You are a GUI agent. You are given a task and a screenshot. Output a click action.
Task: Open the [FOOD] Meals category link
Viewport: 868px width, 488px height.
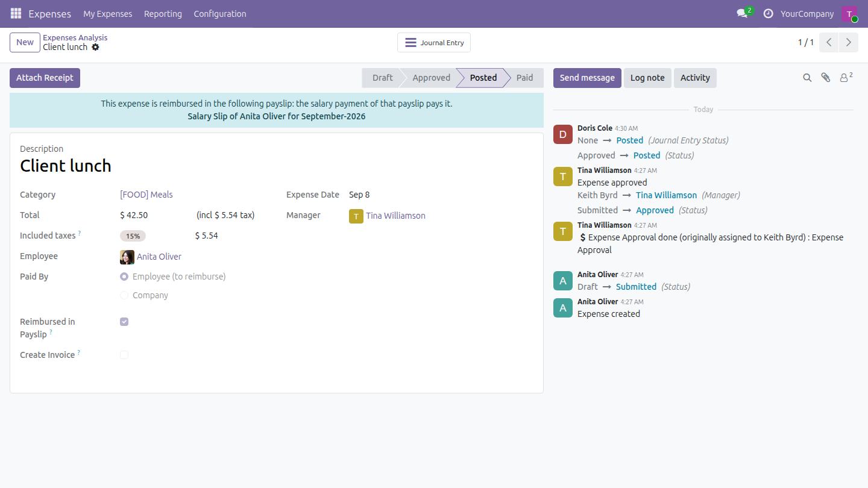[x=146, y=195]
